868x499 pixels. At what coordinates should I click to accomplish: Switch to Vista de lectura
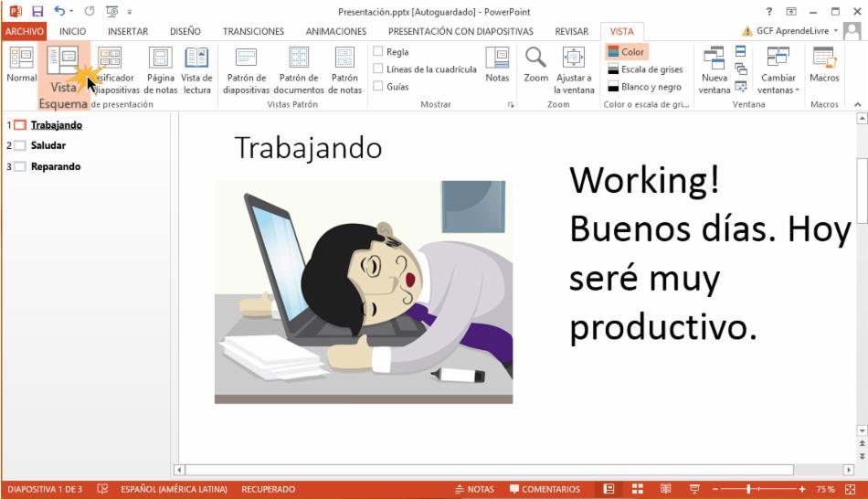point(196,60)
